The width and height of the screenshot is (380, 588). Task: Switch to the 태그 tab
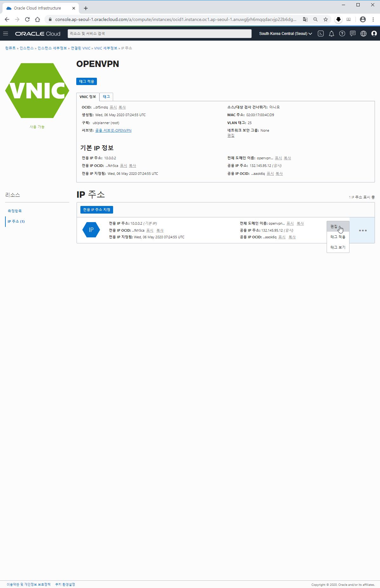[106, 97]
